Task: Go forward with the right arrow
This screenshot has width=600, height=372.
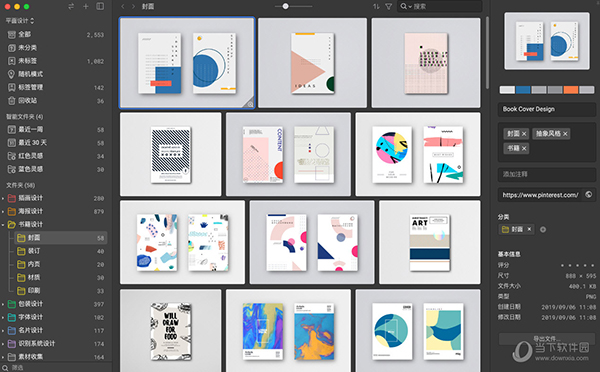Action: (133, 7)
